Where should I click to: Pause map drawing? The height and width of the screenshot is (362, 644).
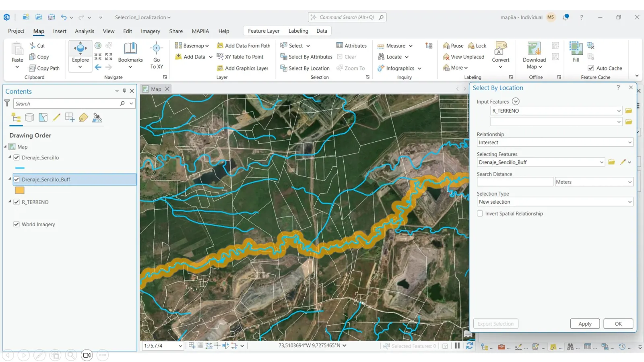(457, 345)
